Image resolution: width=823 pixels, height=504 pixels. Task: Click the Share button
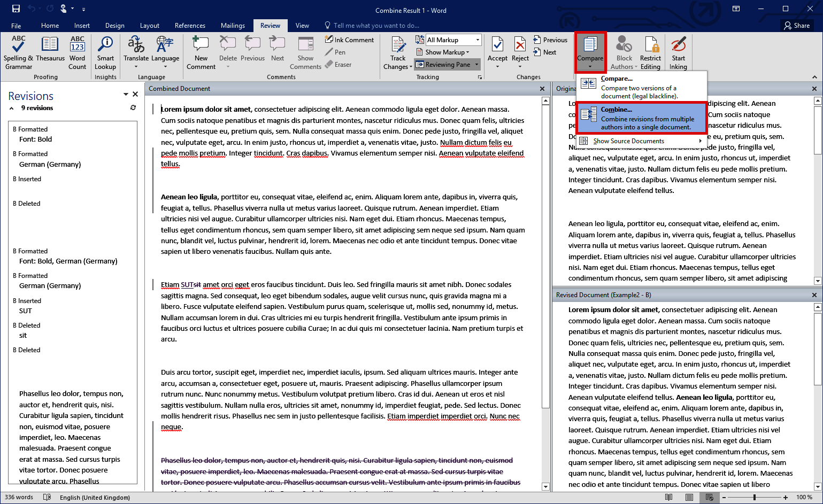coord(797,25)
